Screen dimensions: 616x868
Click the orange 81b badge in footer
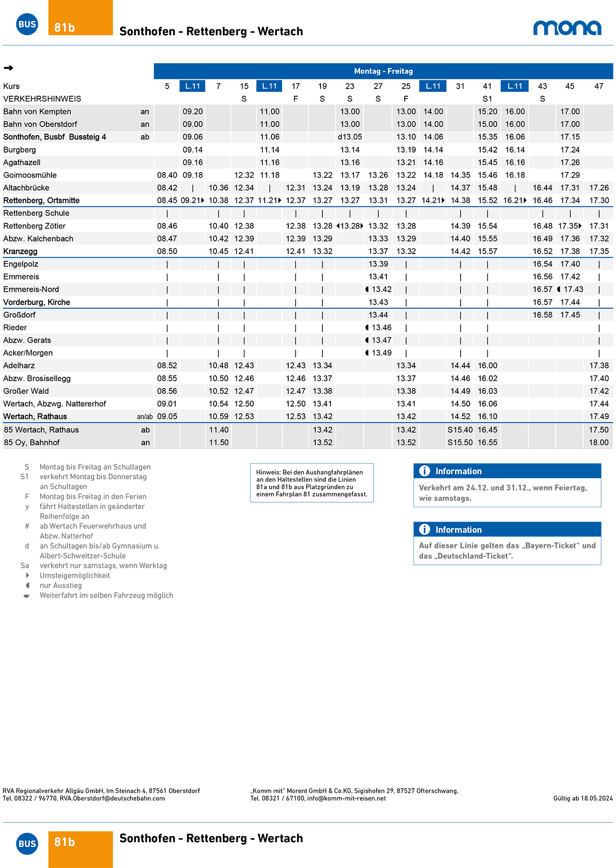click(x=80, y=849)
